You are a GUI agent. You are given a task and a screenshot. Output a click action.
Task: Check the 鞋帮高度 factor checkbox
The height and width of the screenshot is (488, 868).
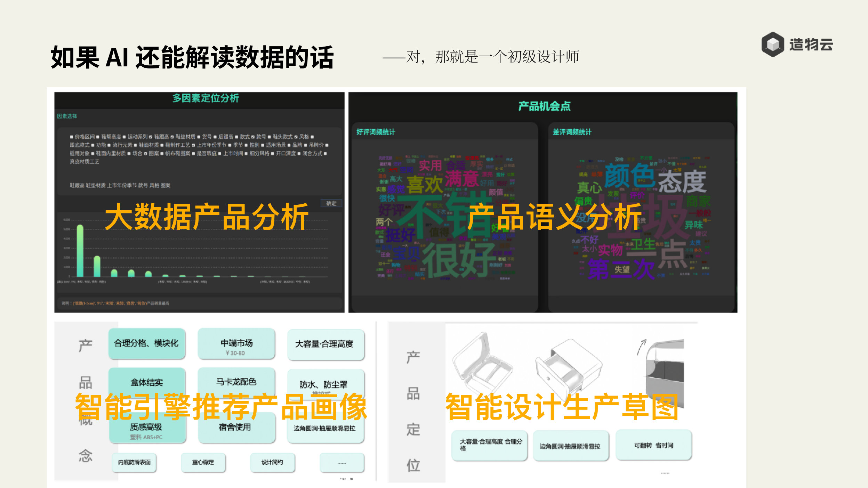(98, 137)
